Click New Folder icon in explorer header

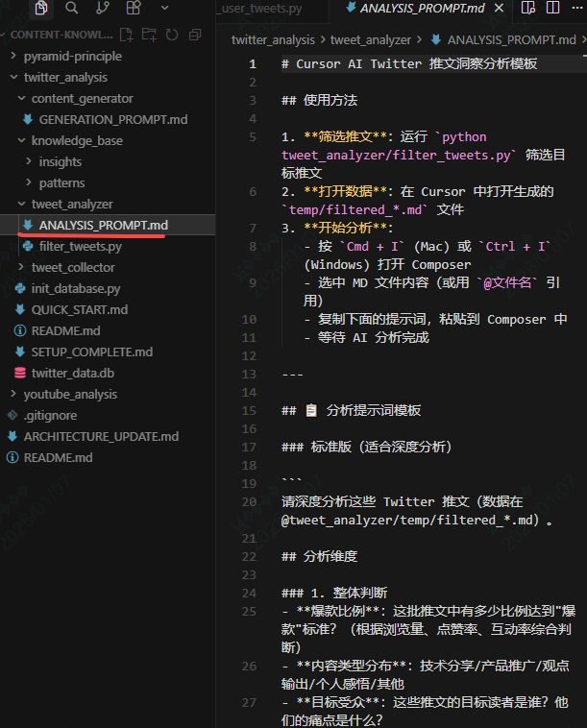149,35
